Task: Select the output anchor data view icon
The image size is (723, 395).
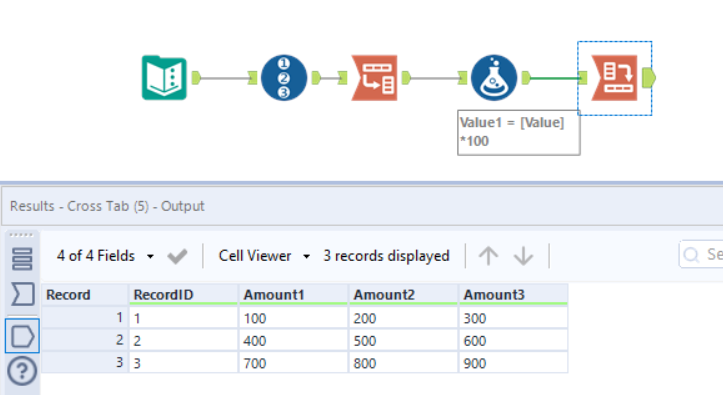Action: (x=22, y=336)
